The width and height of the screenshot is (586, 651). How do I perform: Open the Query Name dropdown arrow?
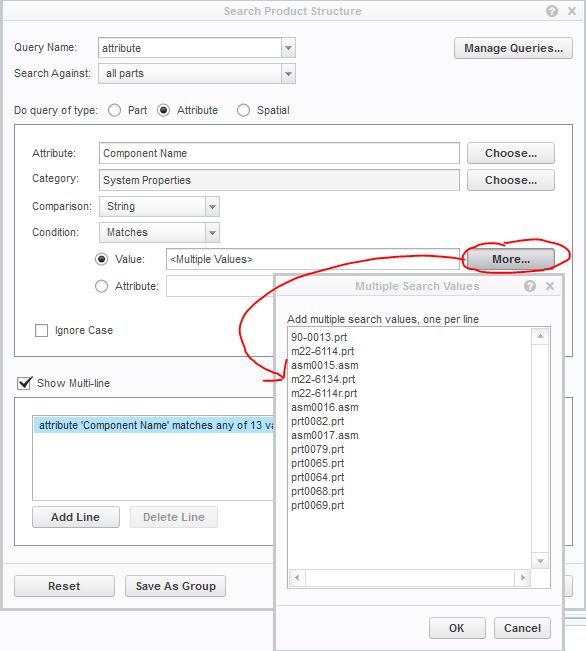coord(288,48)
